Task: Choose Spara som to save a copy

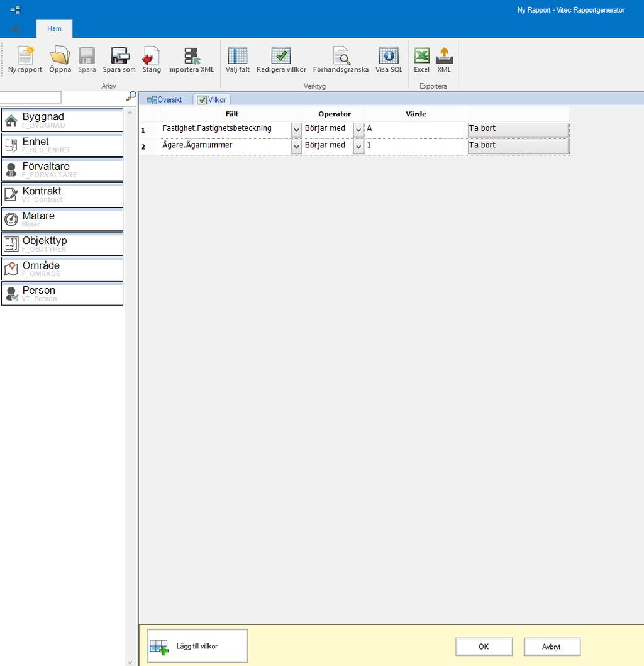Action: (x=119, y=60)
